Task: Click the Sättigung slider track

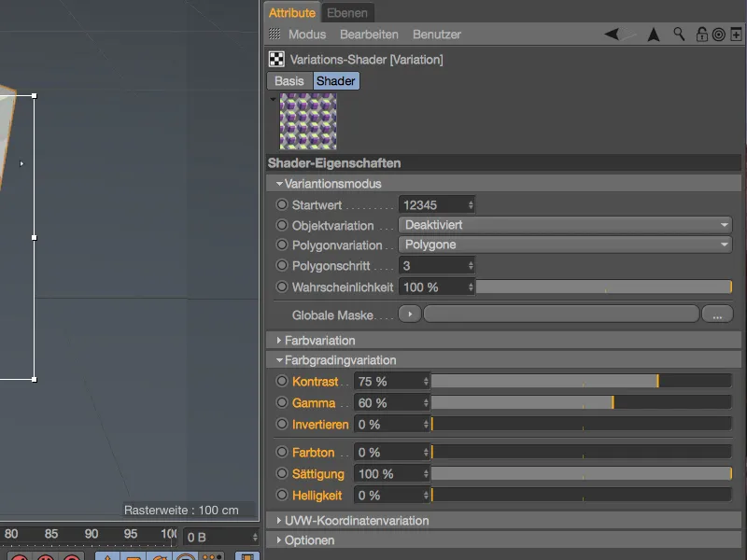Action: click(x=579, y=473)
